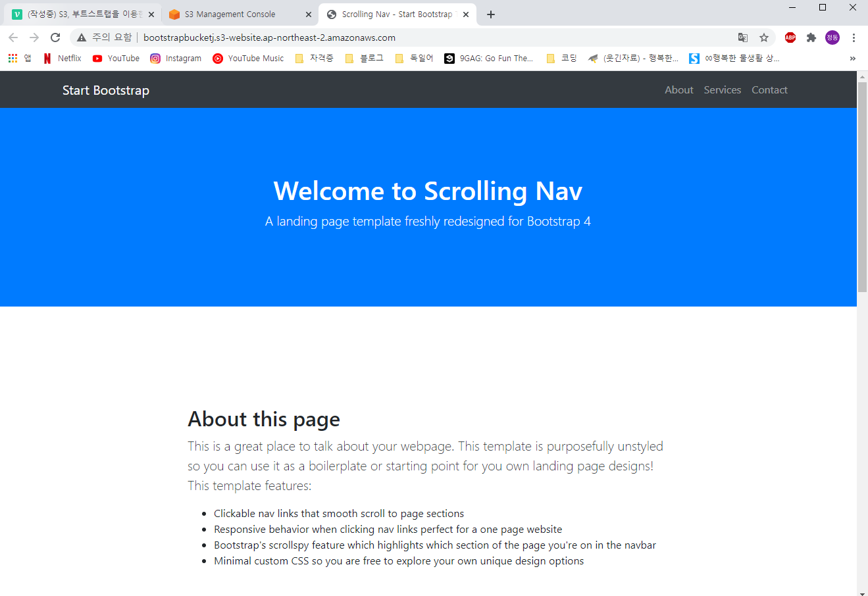The width and height of the screenshot is (868, 596).
Task: Close the S3 Management Console tab
Action: [309, 14]
